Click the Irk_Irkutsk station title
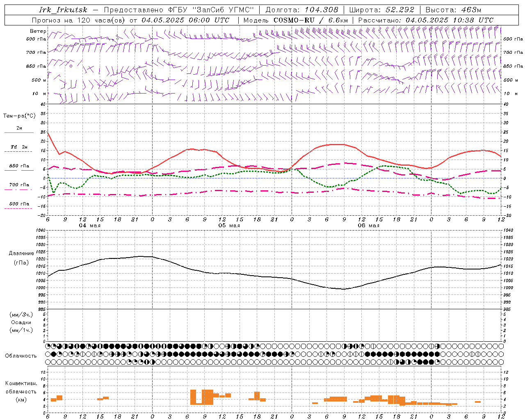Image resolution: width=525 pixels, height=420 pixels. tap(63, 10)
